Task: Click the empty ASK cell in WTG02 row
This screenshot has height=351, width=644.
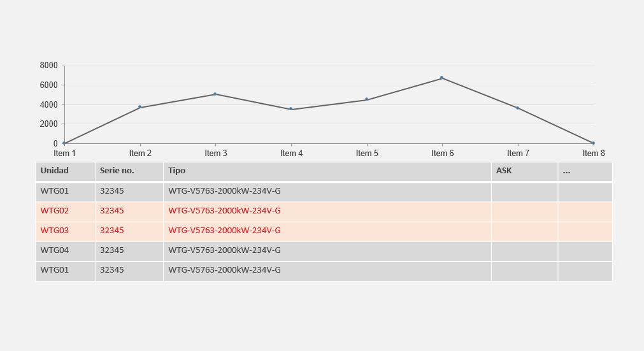Action: [524, 211]
